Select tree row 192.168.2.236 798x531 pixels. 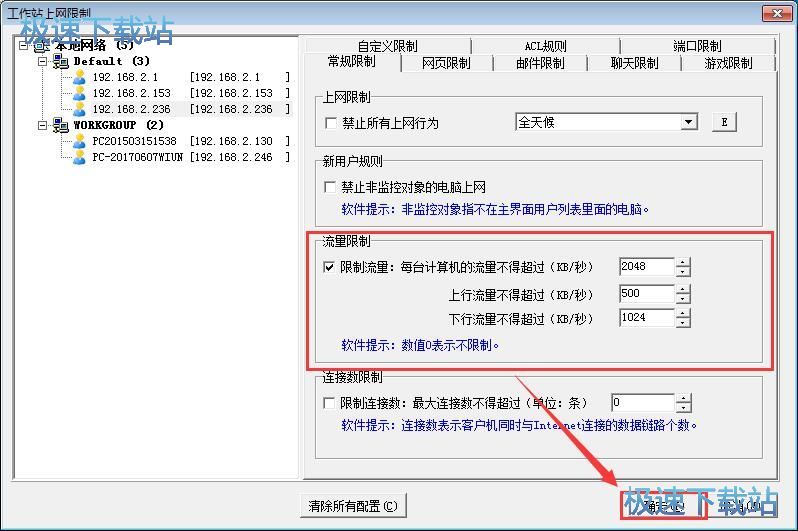pos(191,109)
